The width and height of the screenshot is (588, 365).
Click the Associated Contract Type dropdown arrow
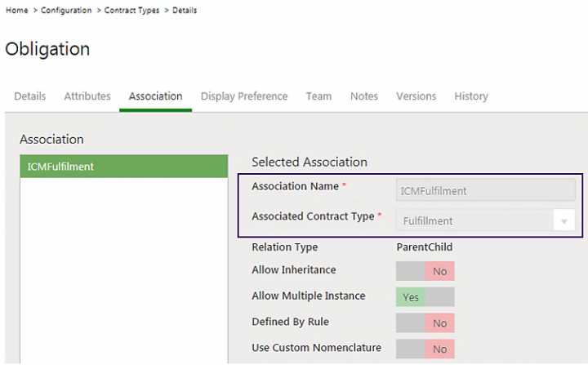(x=563, y=221)
